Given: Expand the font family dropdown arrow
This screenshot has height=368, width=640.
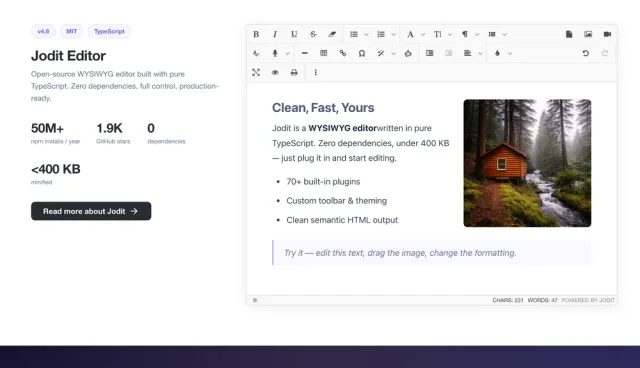Looking at the screenshot, I should click(x=423, y=34).
